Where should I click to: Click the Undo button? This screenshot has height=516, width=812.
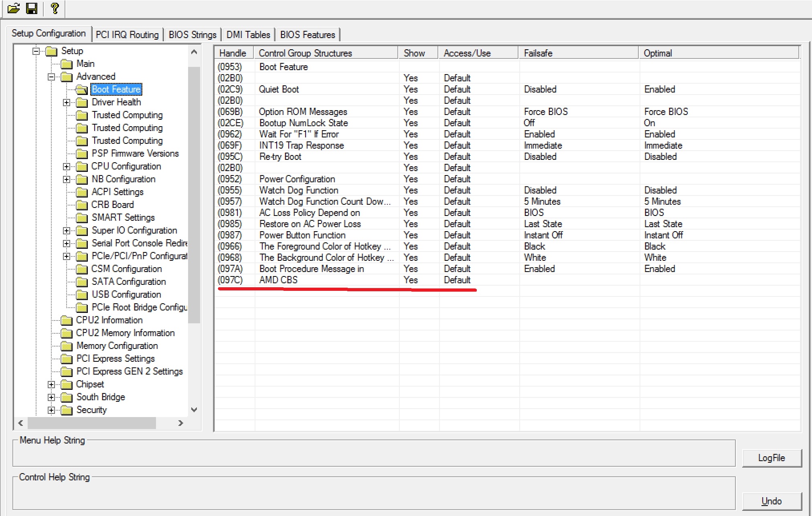pyautogui.click(x=772, y=501)
